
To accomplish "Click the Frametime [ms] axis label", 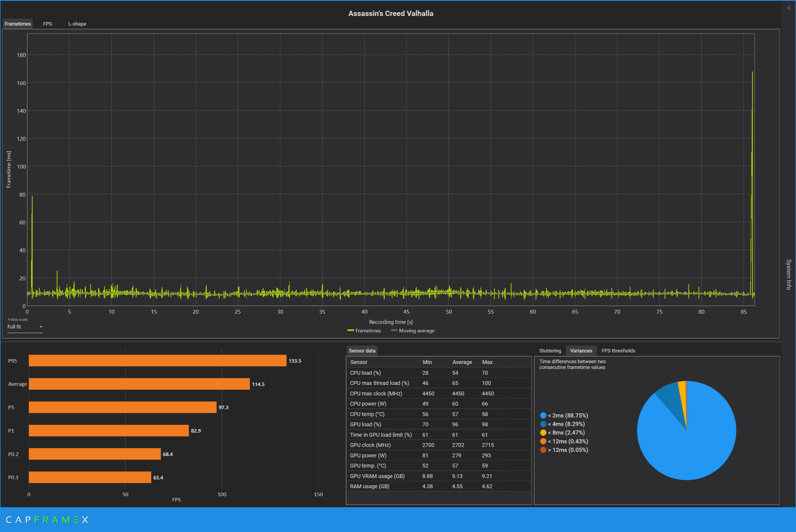I will point(9,169).
